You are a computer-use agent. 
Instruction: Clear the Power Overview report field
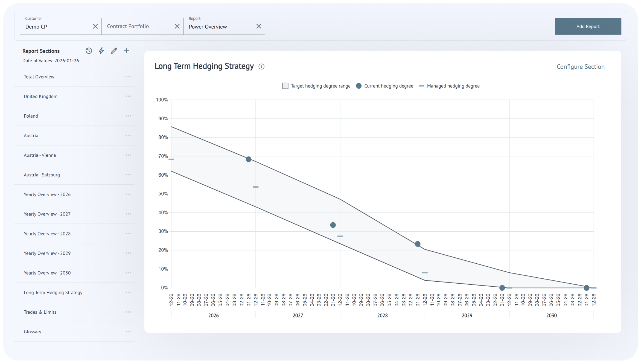tap(259, 27)
